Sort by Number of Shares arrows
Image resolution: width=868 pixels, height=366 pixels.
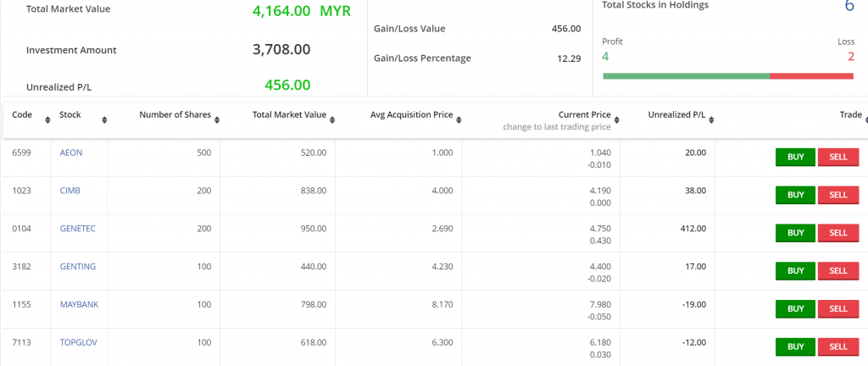pos(217,120)
